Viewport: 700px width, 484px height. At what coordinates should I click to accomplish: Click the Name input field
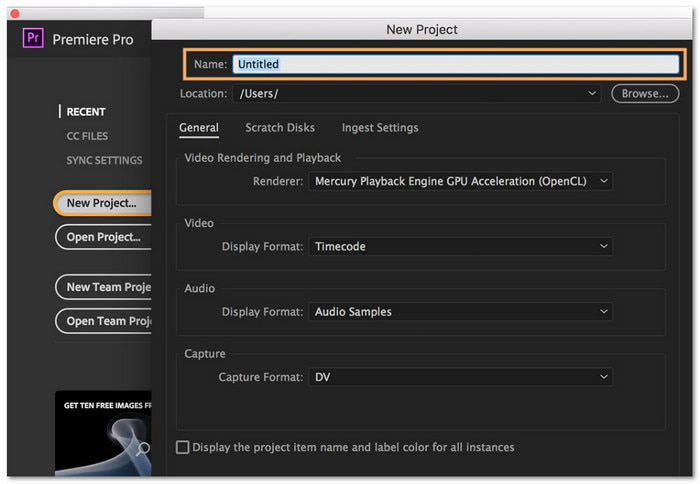pyautogui.click(x=455, y=64)
